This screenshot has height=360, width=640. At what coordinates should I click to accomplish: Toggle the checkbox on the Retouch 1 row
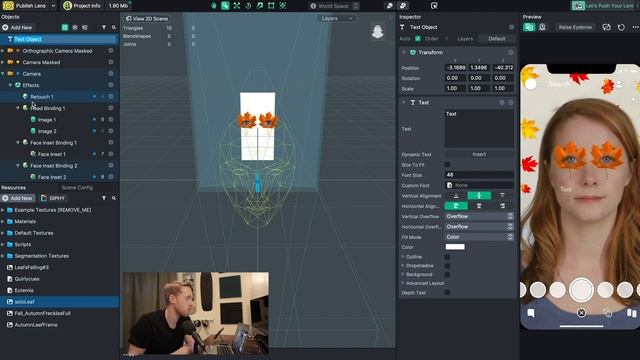[111, 96]
